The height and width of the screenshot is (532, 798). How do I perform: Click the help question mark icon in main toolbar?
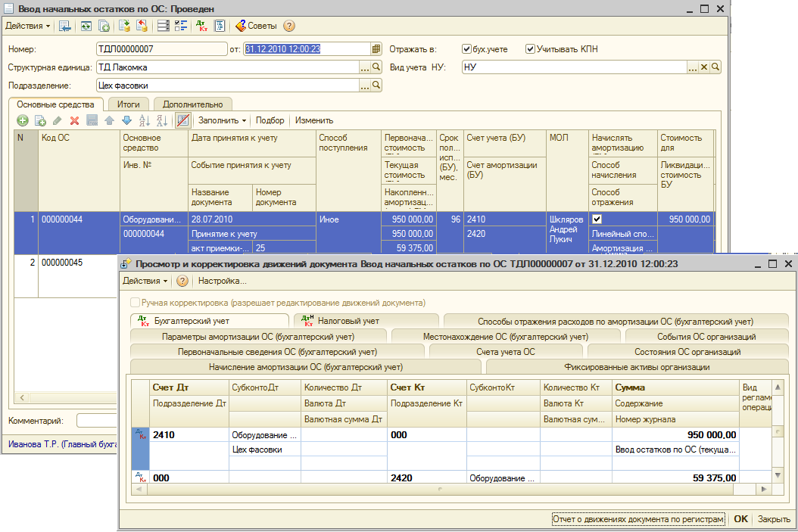point(289,26)
